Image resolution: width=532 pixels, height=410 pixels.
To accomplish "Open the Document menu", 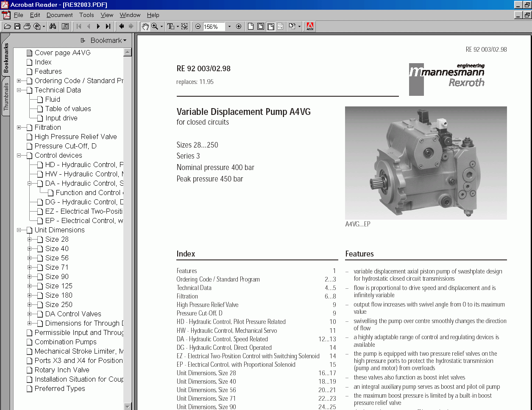I will pos(59,15).
